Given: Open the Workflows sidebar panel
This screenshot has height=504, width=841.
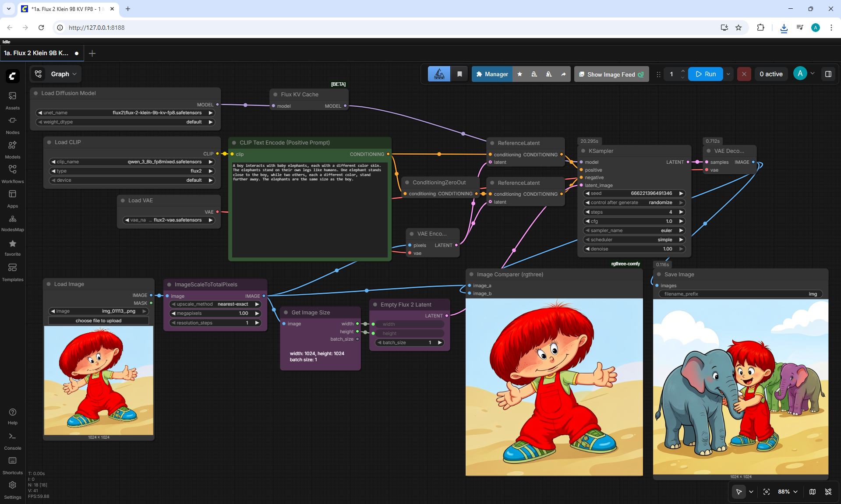Looking at the screenshot, I should (12, 174).
